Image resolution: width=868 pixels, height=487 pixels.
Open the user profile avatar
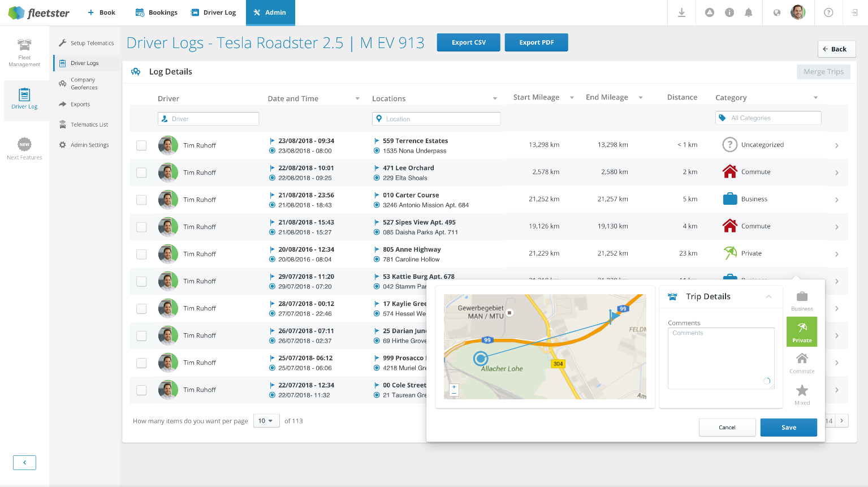[798, 12]
